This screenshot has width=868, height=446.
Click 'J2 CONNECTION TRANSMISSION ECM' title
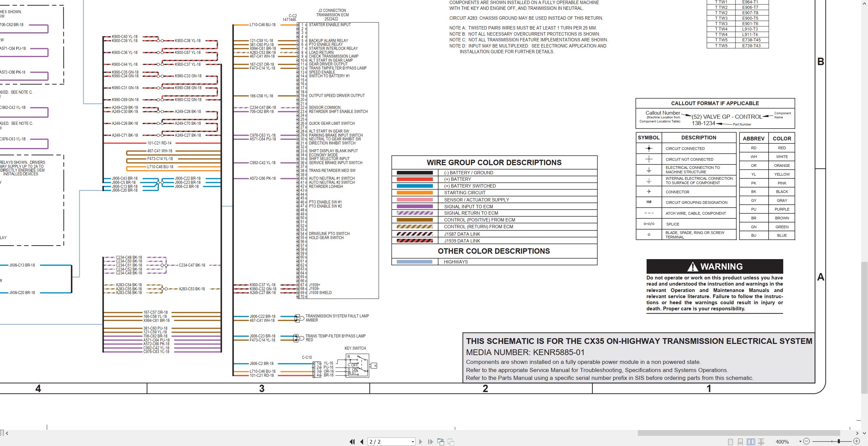pyautogui.click(x=332, y=13)
